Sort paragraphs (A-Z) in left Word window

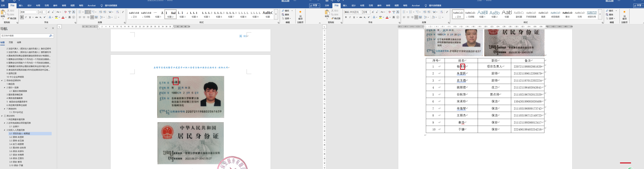click(118, 12)
